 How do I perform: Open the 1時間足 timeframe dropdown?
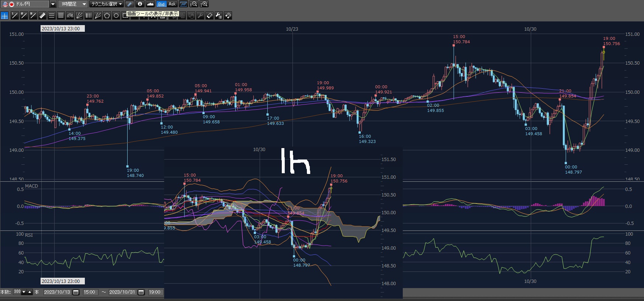[84, 4]
